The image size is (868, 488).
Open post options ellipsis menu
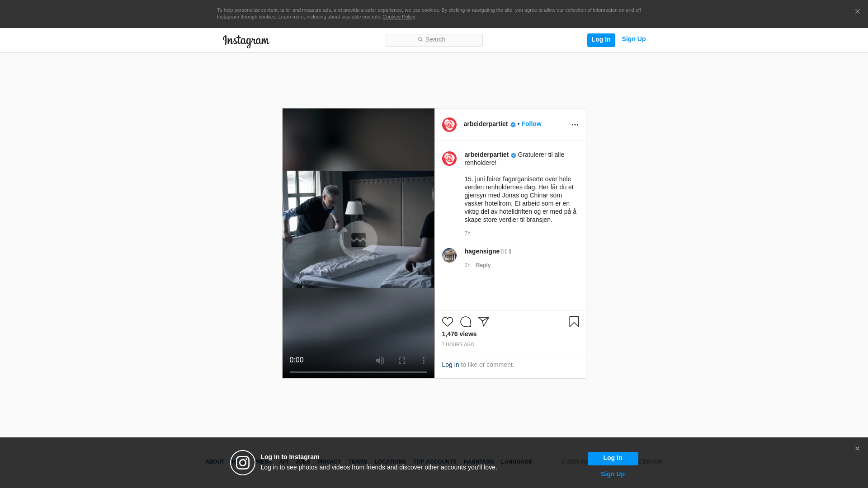[575, 125]
